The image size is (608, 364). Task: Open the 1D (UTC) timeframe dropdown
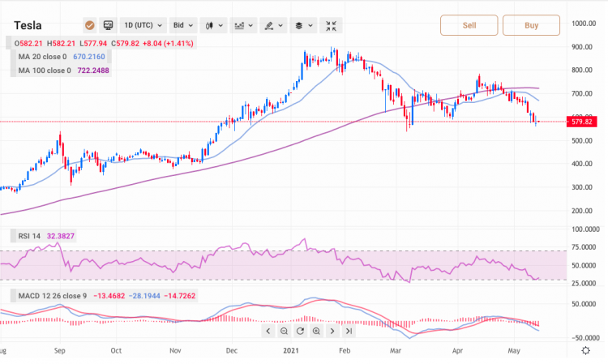coord(143,26)
